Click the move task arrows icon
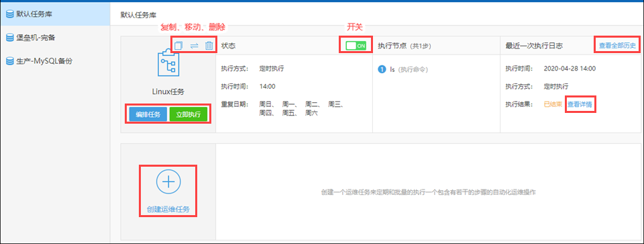The height and width of the screenshot is (244, 644). (x=195, y=46)
